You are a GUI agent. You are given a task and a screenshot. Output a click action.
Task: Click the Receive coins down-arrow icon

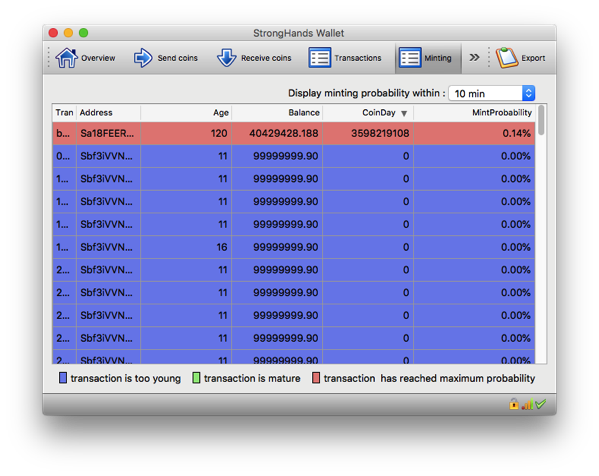227,58
